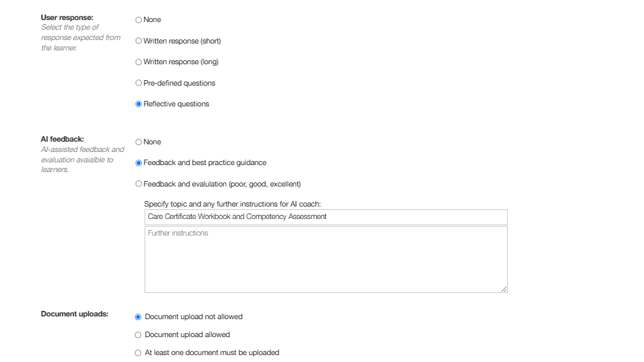The image size is (644, 362).
Task: Select None for User response
Action: point(139,19)
